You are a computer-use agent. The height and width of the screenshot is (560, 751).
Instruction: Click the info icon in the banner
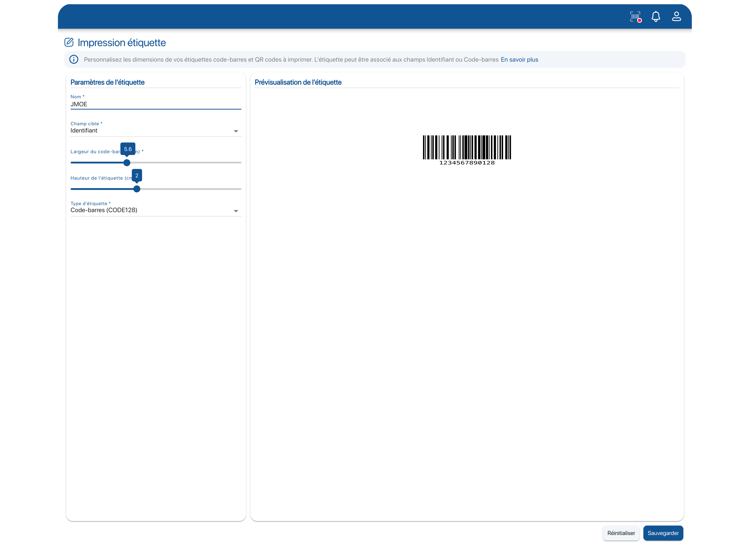coord(74,60)
